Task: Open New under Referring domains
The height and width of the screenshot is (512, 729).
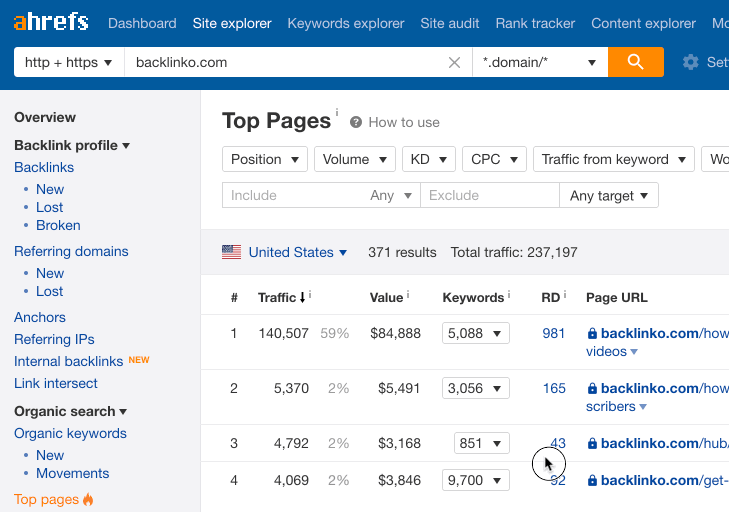Action: click(50, 273)
